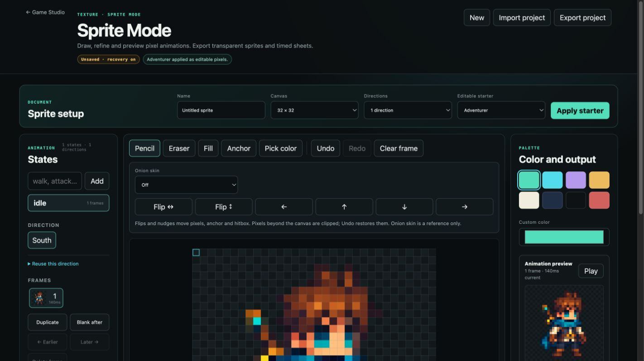Screen dimensions: 644x361
Task: Open the Editable starter dropdown
Action: (501, 110)
